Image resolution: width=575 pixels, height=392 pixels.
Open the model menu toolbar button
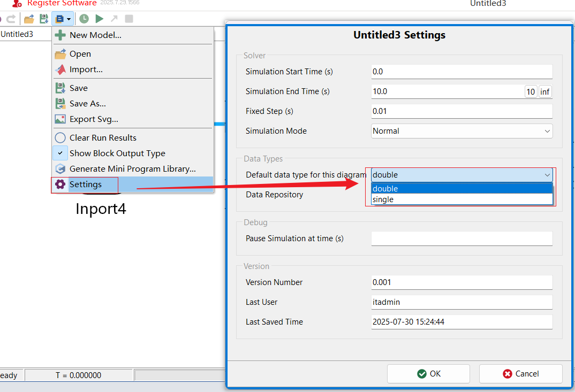tap(63, 19)
